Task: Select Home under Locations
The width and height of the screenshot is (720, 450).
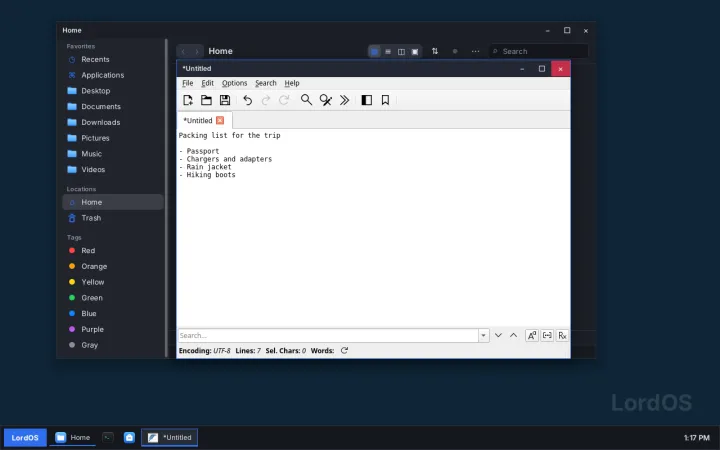Action: click(x=113, y=202)
